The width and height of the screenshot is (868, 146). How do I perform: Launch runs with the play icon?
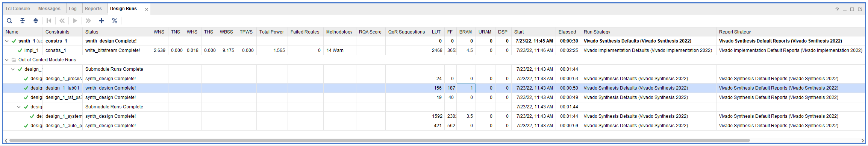tap(75, 21)
